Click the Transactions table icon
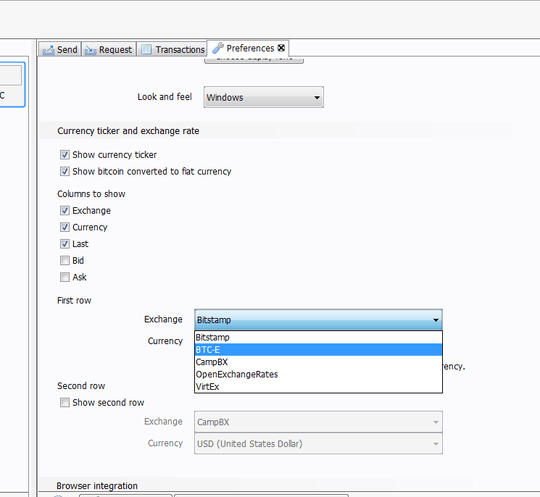 pyautogui.click(x=146, y=50)
